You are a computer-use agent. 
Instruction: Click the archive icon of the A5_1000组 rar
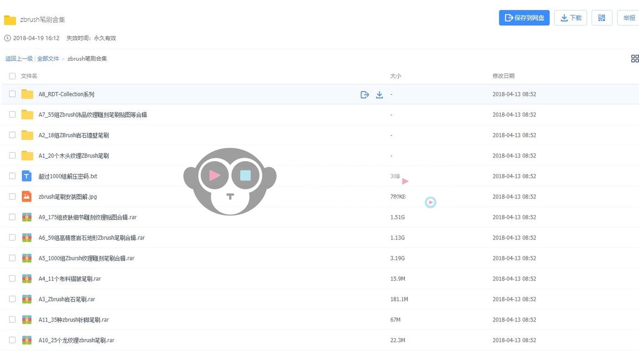[27, 258]
